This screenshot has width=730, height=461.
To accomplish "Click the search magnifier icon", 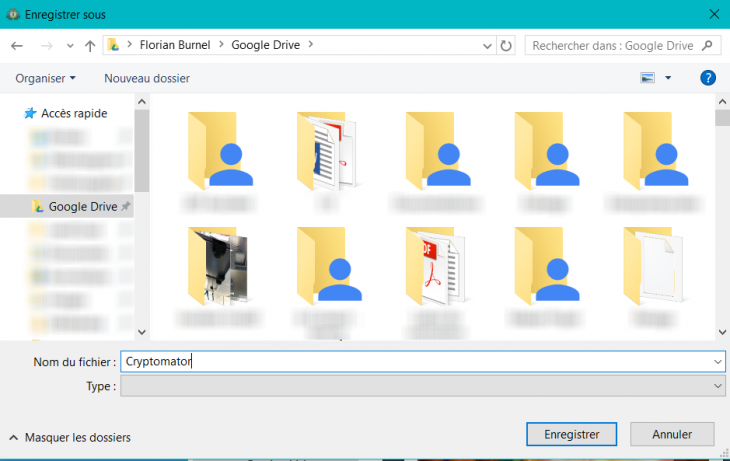I will click(708, 45).
